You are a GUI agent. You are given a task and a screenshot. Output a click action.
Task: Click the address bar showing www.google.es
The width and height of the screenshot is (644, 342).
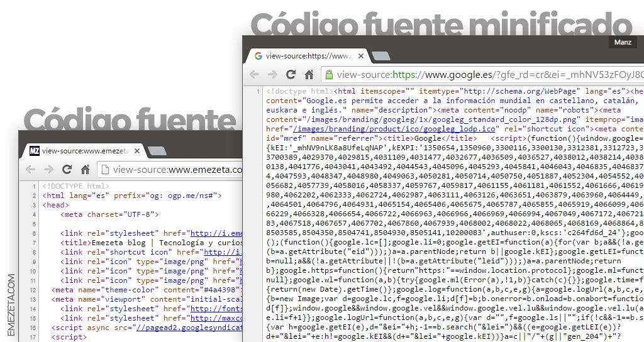click(482, 75)
